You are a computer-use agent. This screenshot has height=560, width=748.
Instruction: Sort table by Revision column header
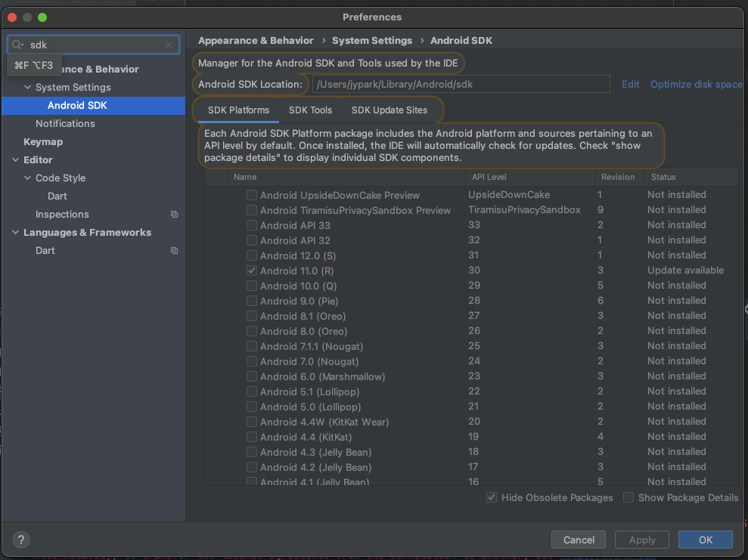pos(619,177)
